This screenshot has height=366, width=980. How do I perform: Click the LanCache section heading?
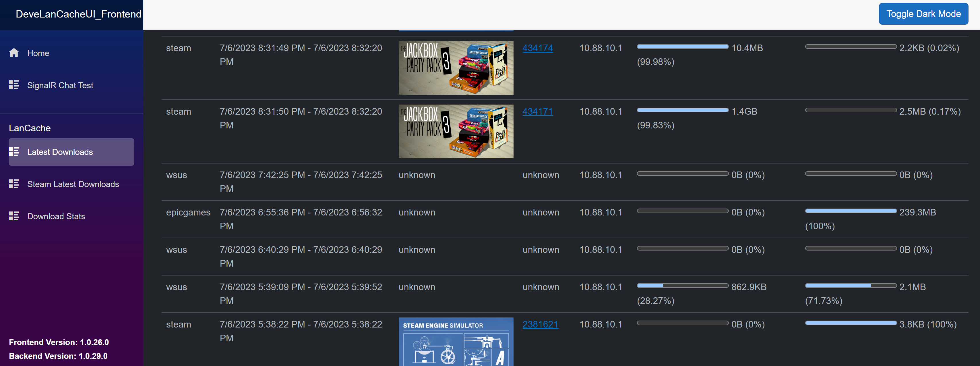pos(30,128)
